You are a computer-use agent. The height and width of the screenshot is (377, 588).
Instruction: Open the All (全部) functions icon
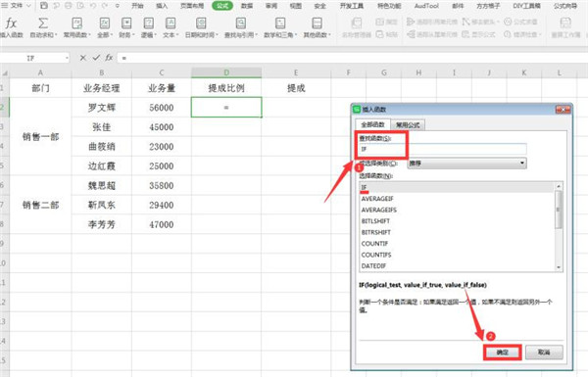[104, 24]
